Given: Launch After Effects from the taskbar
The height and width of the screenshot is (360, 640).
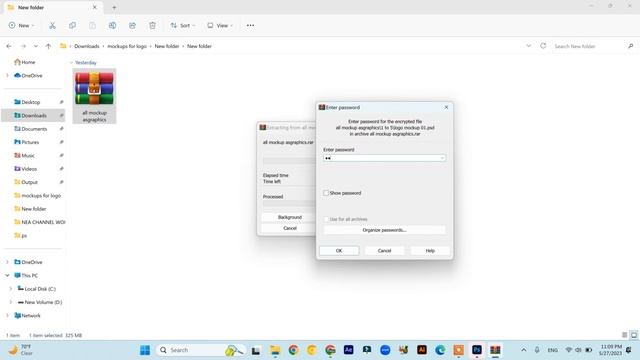Looking at the screenshot, I should [348, 350].
